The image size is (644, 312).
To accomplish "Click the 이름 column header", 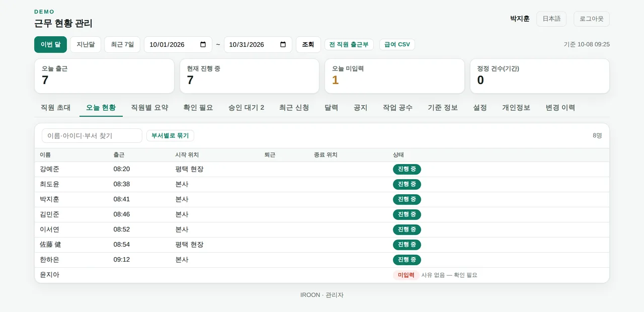I will point(45,155).
